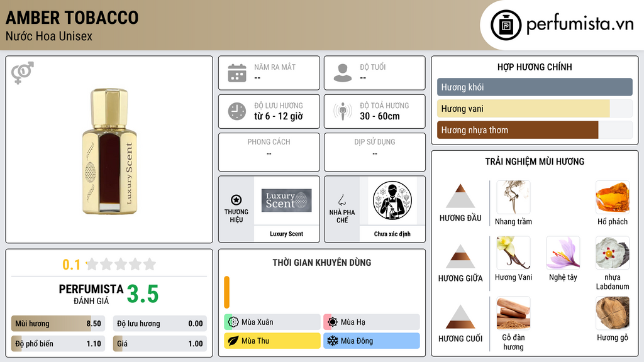Image resolution: width=644 pixels, height=362 pixels.
Task: Click the PERFUMISTA ĐÁNH GIÁ label
Action: point(91,294)
